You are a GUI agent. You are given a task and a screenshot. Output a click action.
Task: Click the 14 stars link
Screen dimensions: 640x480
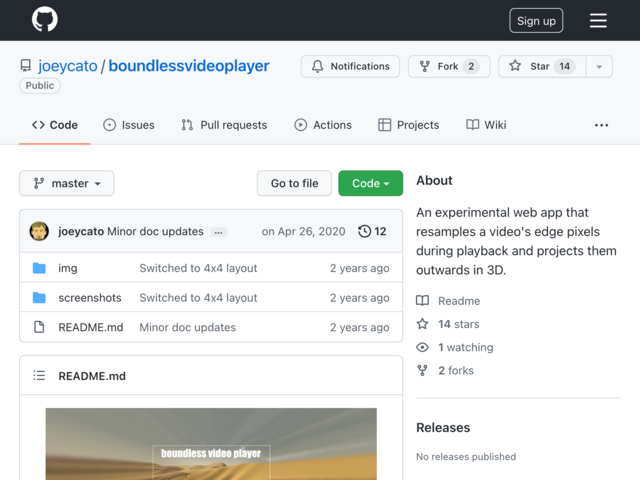[448, 324]
